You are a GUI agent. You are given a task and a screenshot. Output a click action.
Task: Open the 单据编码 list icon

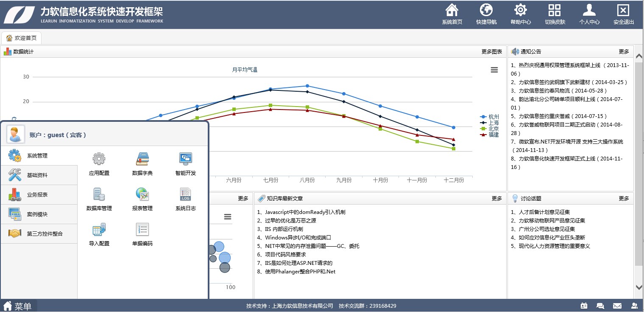(142, 229)
